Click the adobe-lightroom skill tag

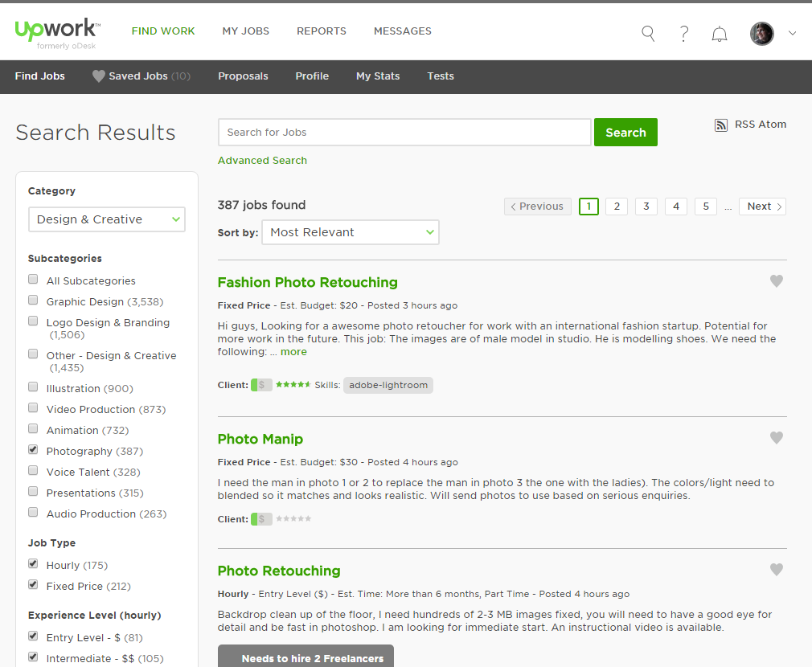pos(388,385)
